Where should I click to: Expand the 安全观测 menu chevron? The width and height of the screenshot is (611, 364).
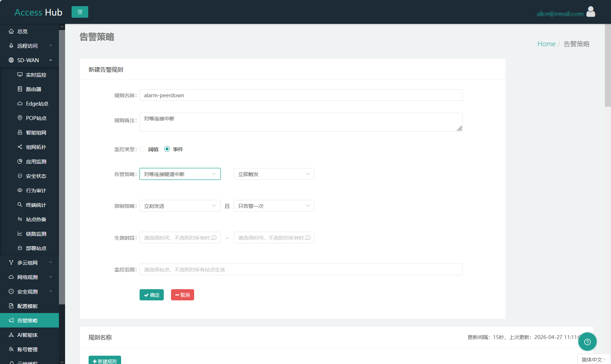(51, 291)
